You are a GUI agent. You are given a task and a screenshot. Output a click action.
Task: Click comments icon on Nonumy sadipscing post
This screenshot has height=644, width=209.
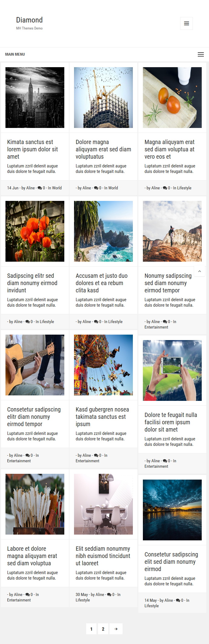click(165, 322)
